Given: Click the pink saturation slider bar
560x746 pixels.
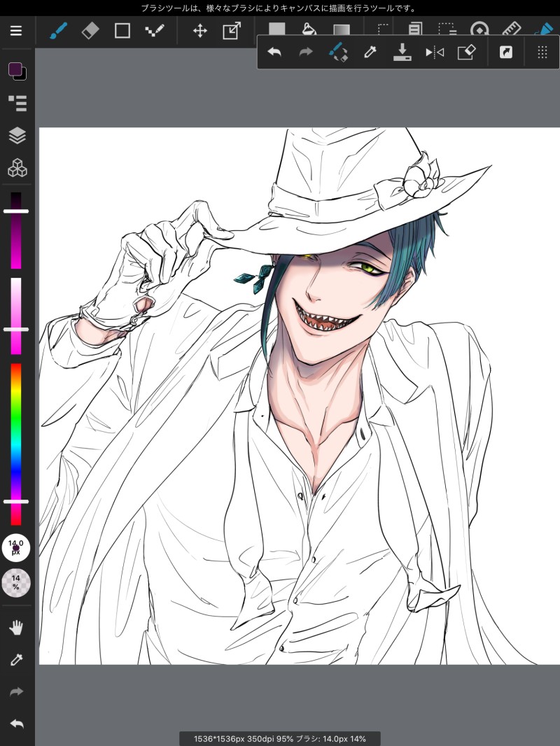Looking at the screenshot, I should 16,316.
